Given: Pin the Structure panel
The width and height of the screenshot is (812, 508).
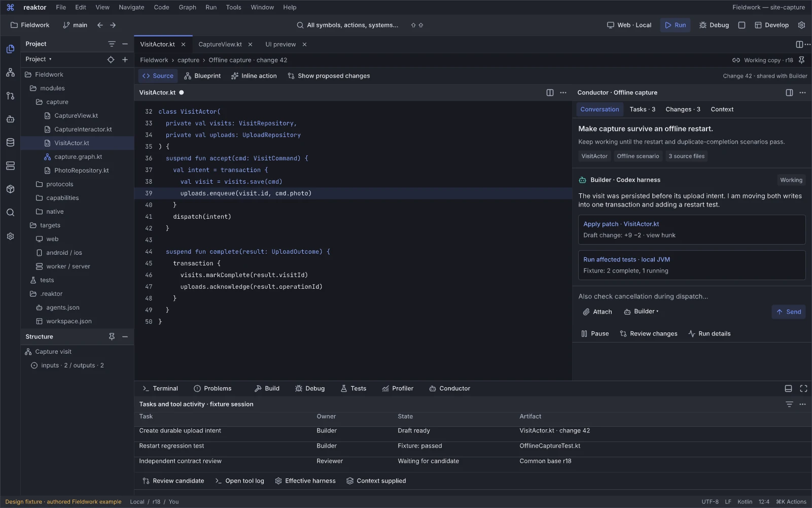Looking at the screenshot, I should pos(112,336).
